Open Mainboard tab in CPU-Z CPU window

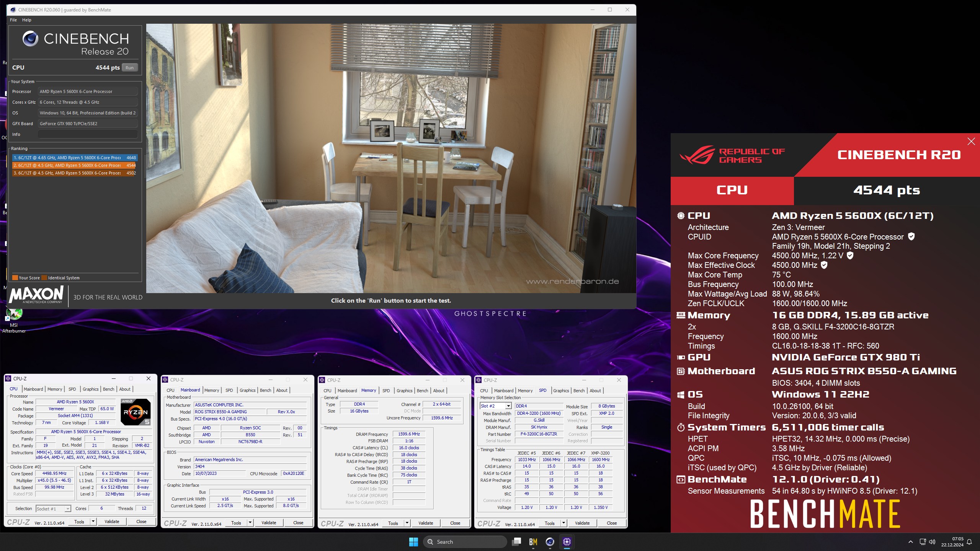pyautogui.click(x=33, y=389)
